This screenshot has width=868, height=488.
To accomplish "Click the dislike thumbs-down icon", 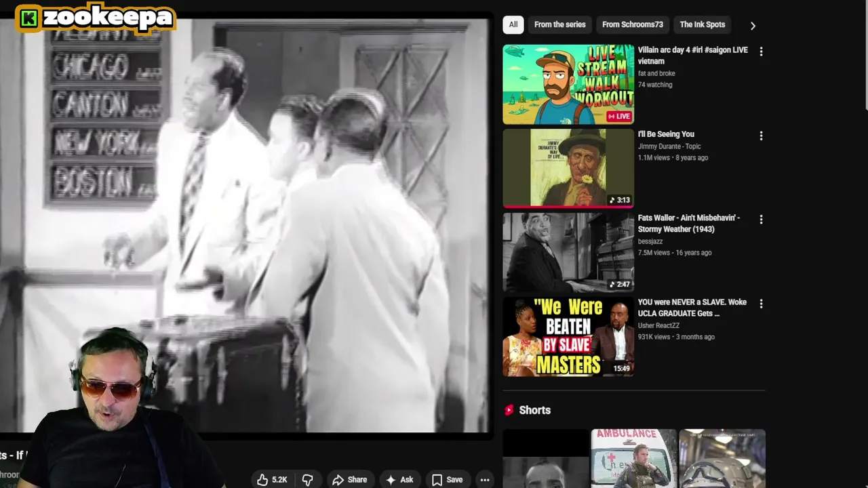I will point(308,480).
